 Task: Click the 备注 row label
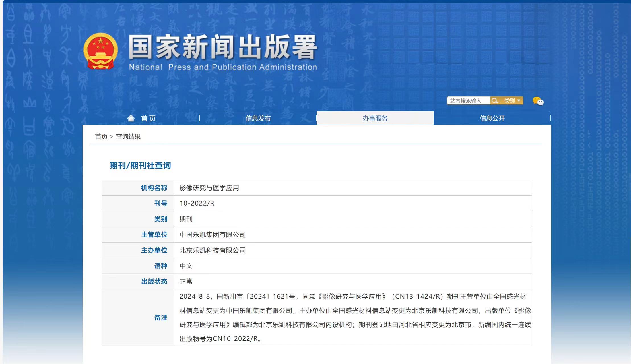161,318
